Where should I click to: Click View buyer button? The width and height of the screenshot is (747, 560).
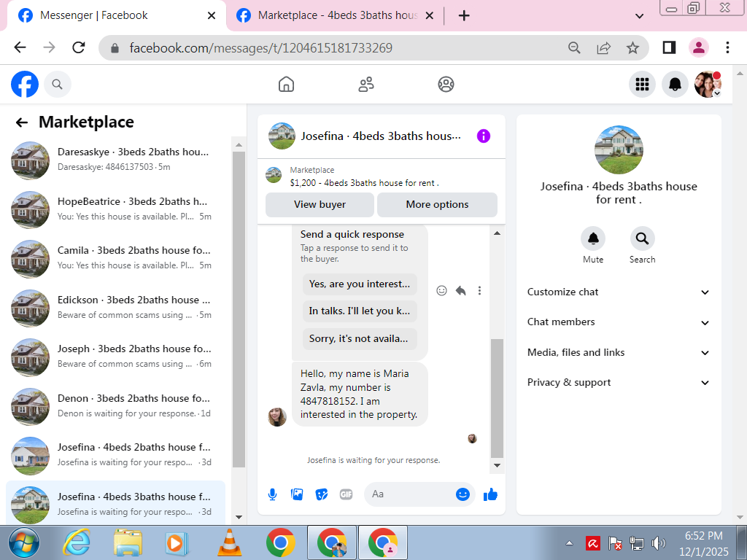click(320, 205)
